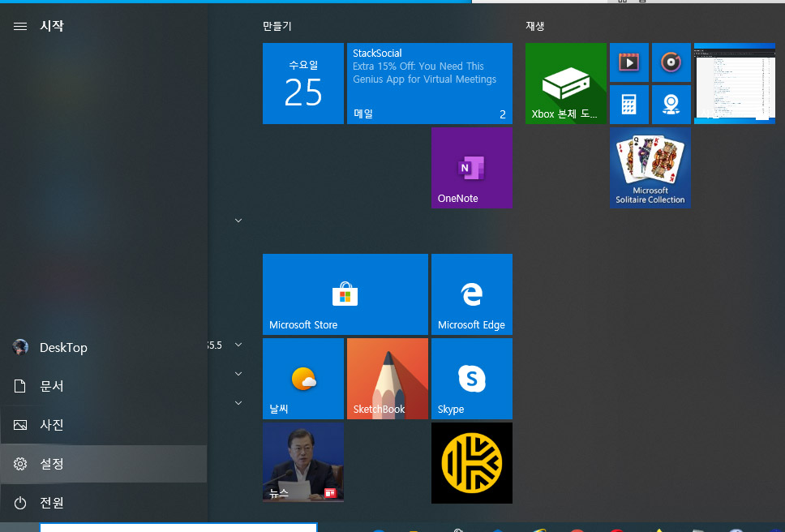This screenshot has width=785, height=532.
Task: Open the Microsoft Store tile
Action: [345, 294]
